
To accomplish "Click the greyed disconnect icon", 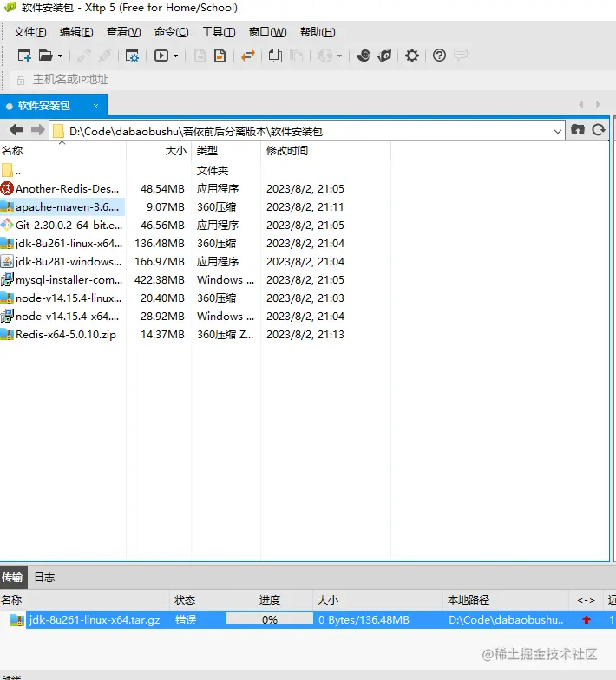I will coord(105,56).
